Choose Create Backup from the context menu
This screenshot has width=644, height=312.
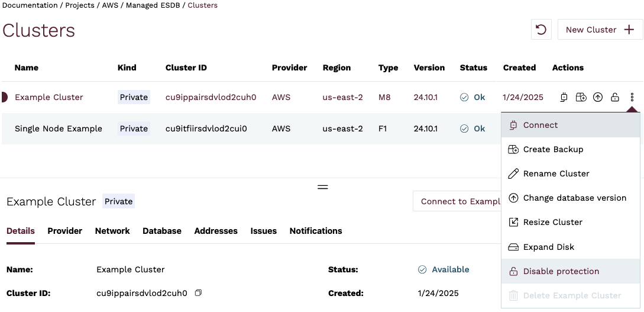553,149
